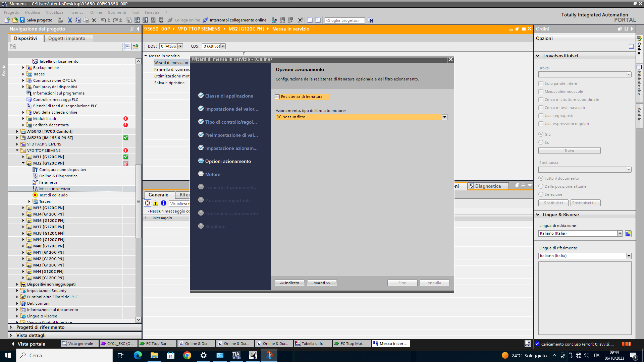Select the Su search direction radio
Screen dimensions: 644x362
pyautogui.click(x=541, y=142)
